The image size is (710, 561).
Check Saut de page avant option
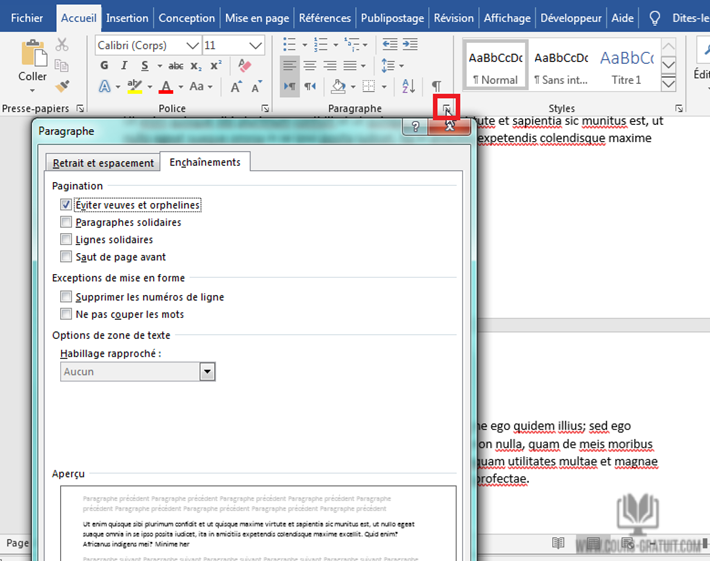[66, 257]
